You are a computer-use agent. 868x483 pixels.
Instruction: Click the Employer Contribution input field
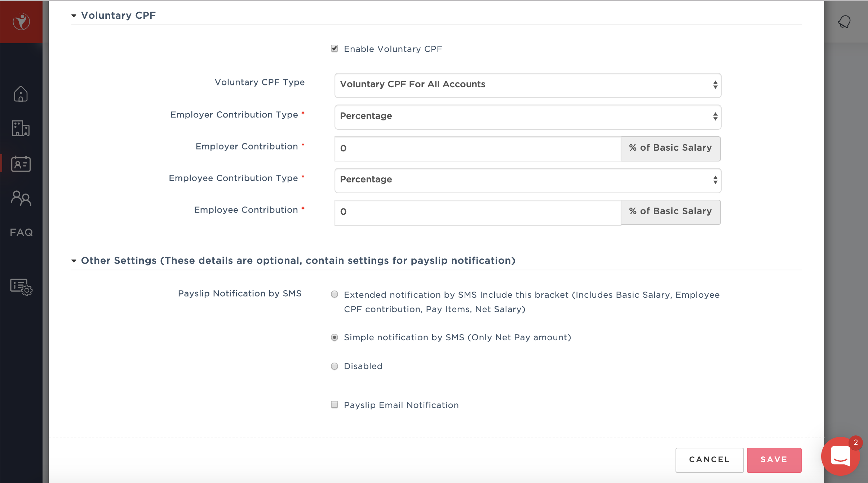pyautogui.click(x=477, y=149)
